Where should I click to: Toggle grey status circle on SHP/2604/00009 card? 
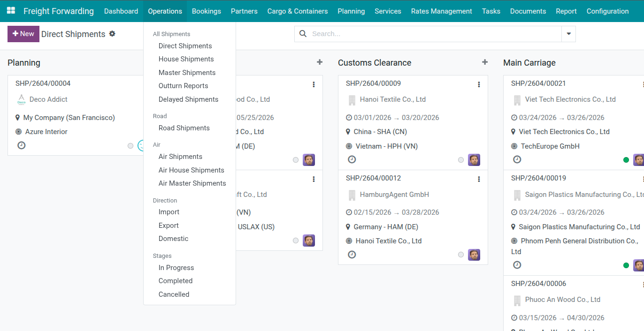[x=461, y=160]
